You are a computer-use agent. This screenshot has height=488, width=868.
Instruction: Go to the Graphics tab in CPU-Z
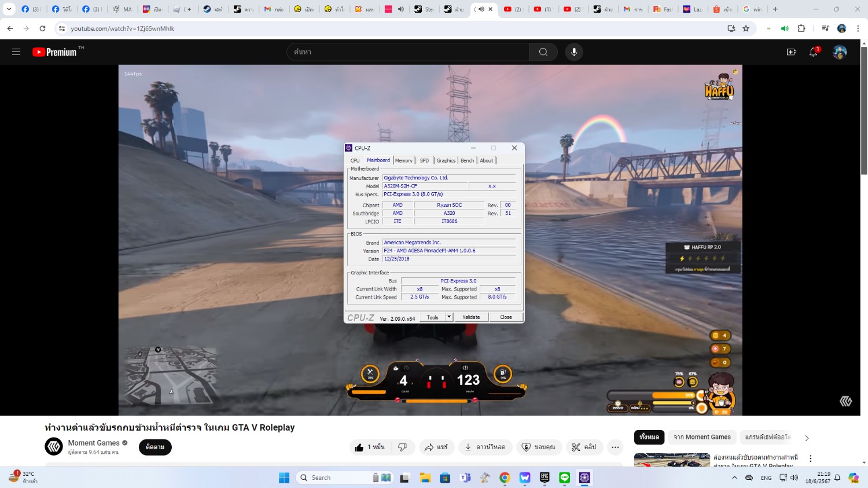(x=446, y=161)
